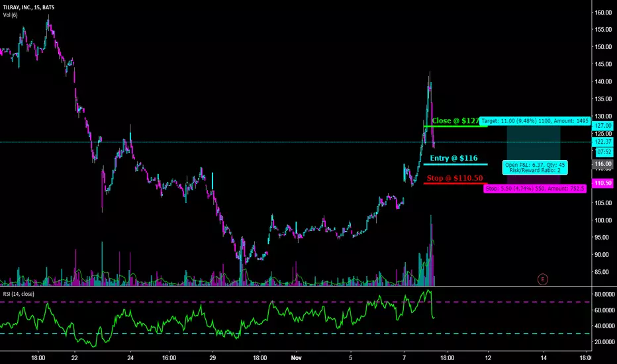This screenshot has height=364, width=617.
Task: Open the TILRAY, INC., 15, BATS symbol legend
Action: click(28, 7)
